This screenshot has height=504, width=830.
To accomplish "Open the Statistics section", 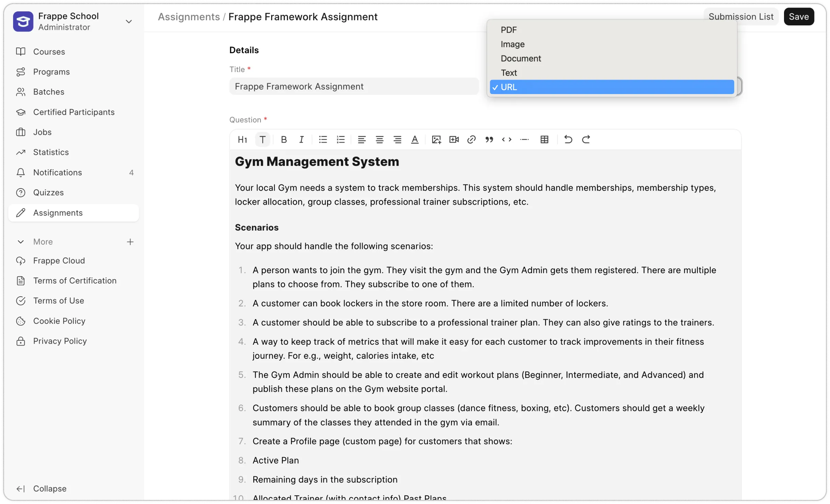I will pos(51,152).
